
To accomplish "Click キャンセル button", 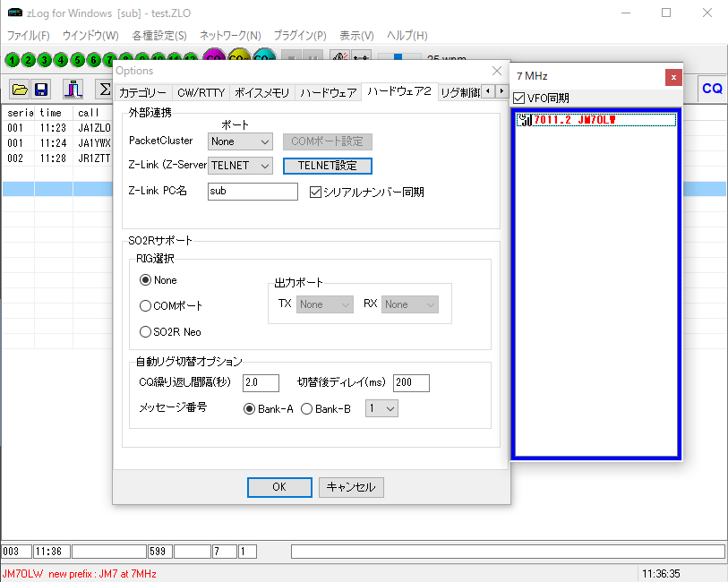I will 351,487.
